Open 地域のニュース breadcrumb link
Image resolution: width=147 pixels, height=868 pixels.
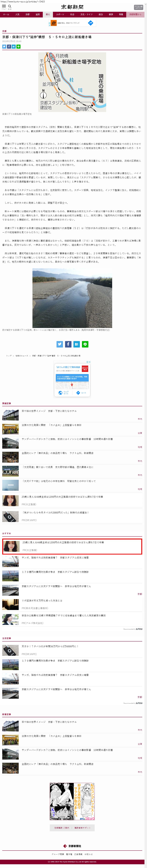[22, 356]
